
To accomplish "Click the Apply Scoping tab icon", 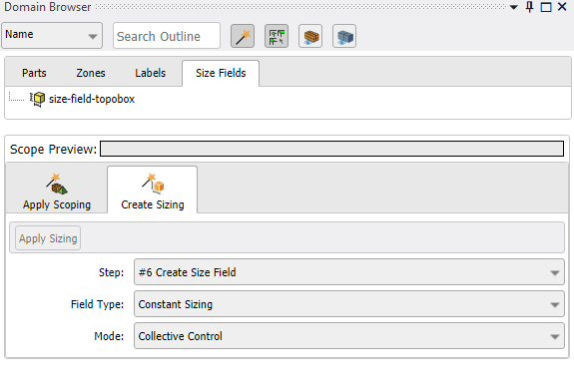I will pyautogui.click(x=57, y=184).
